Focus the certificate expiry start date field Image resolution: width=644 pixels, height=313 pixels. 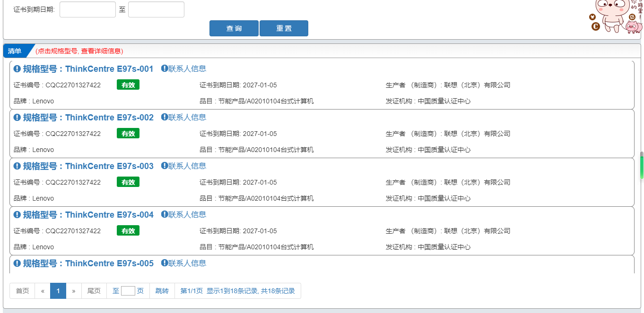click(87, 9)
